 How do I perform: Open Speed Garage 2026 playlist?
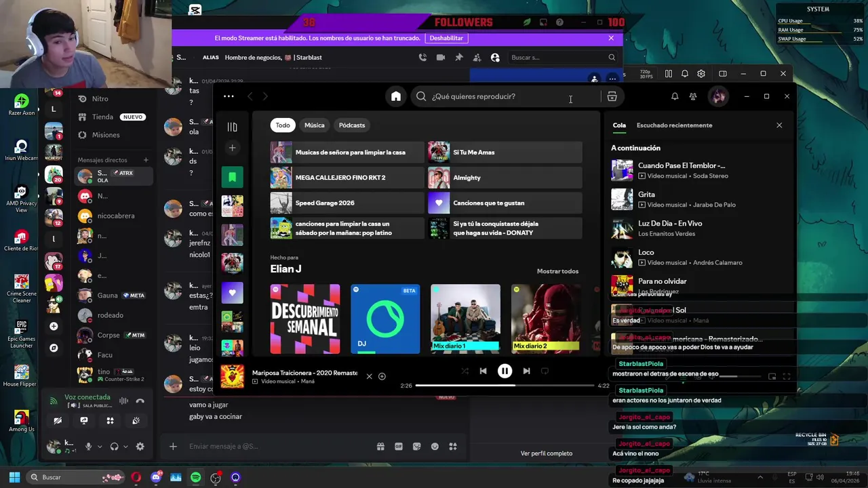point(347,203)
